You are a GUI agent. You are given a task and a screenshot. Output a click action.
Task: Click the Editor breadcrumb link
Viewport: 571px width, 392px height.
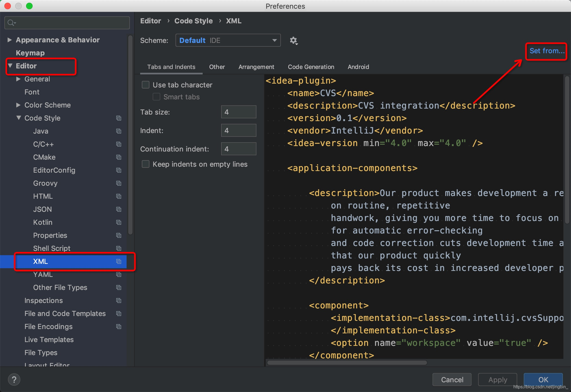(150, 21)
